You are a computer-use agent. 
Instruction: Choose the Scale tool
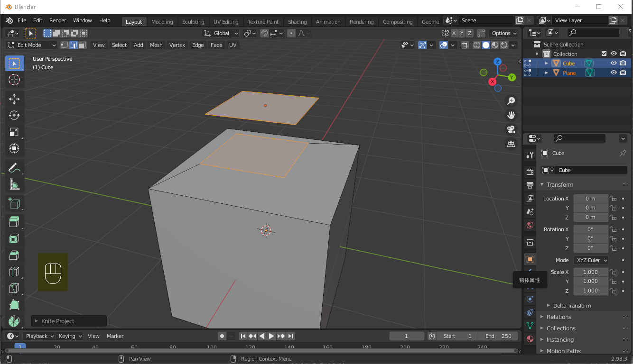14,132
